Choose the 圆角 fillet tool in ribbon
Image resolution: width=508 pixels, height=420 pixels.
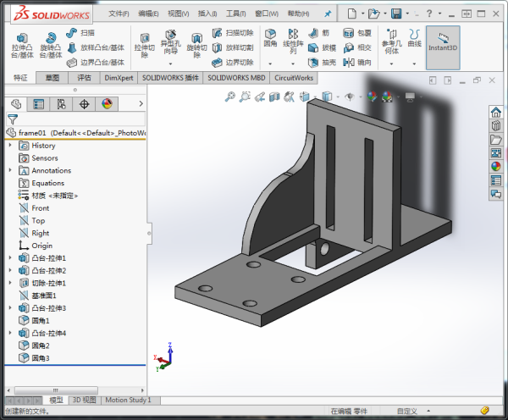tap(270, 38)
